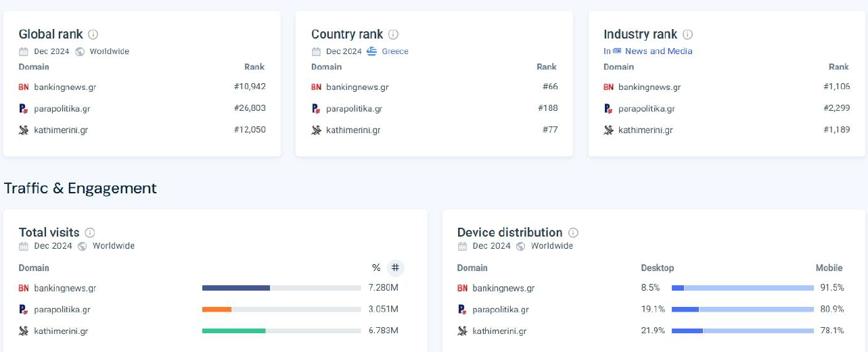
Task: Click parapolitika.gr favicon in Industry rank
Action: pos(608,108)
